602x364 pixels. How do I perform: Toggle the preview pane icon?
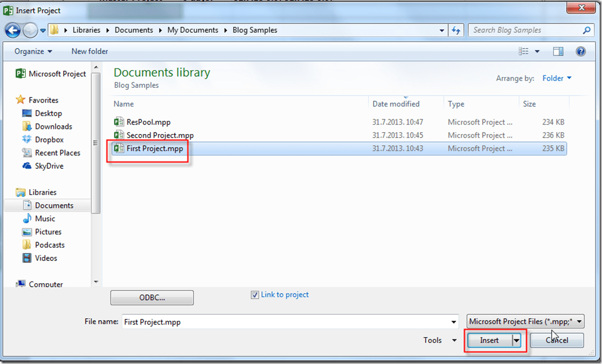coord(558,51)
